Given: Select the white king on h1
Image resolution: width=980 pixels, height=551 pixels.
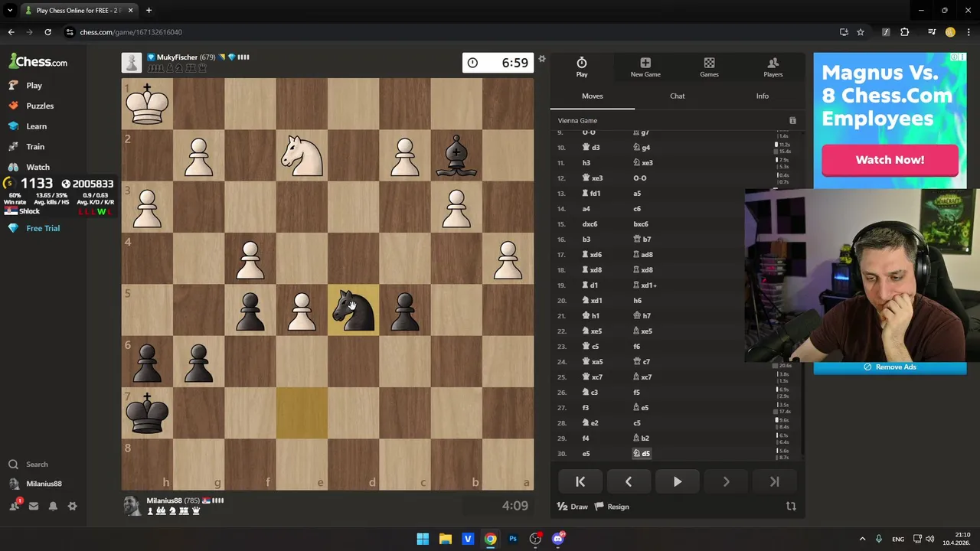Looking at the screenshot, I should coord(147,104).
